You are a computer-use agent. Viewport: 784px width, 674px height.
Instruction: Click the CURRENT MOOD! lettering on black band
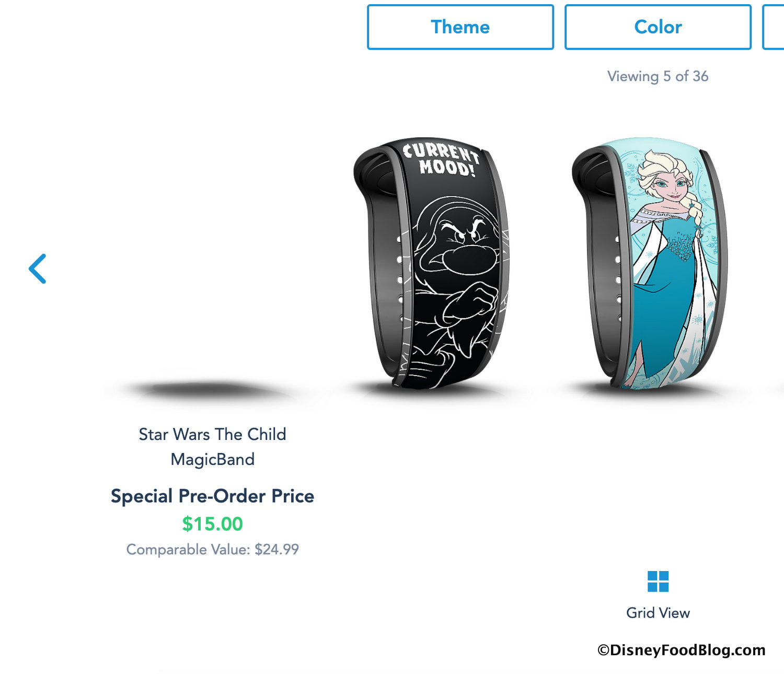(441, 159)
